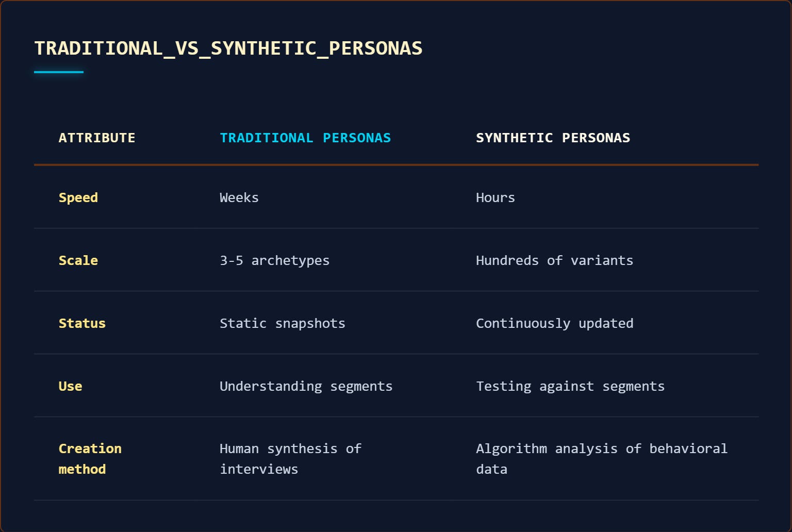This screenshot has height=532, width=792.
Task: Click the Hours cell
Action: pyautogui.click(x=496, y=197)
